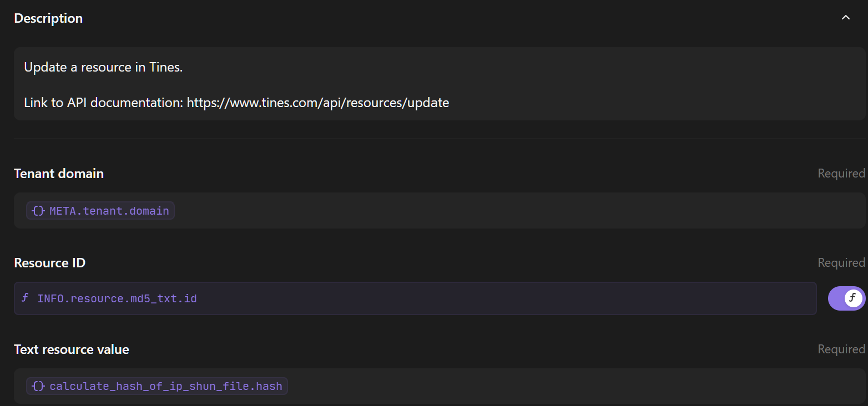868x406 pixels.
Task: Click the curly braces icon on META.tenant.domain
Action: pyautogui.click(x=38, y=211)
